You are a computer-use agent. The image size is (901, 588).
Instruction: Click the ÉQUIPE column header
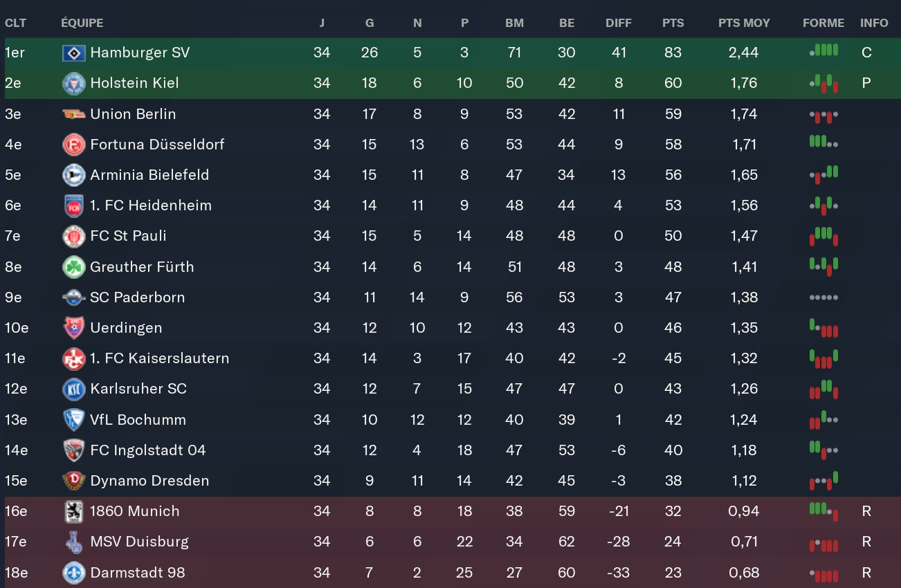pos(82,23)
